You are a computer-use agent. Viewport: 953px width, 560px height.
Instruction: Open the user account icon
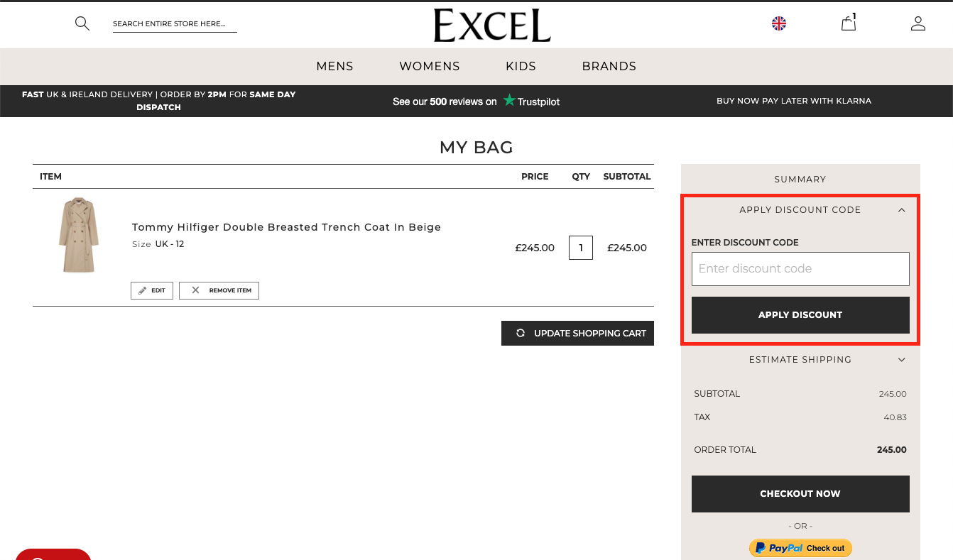[917, 23]
